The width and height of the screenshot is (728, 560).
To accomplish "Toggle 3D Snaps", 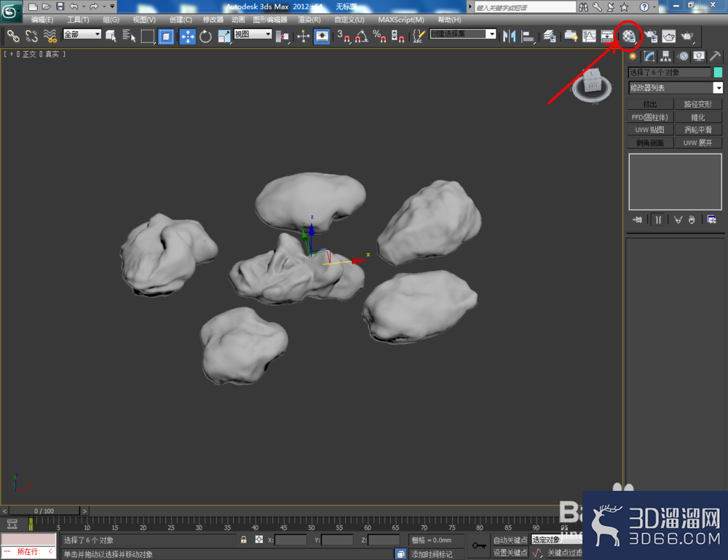I will (344, 36).
